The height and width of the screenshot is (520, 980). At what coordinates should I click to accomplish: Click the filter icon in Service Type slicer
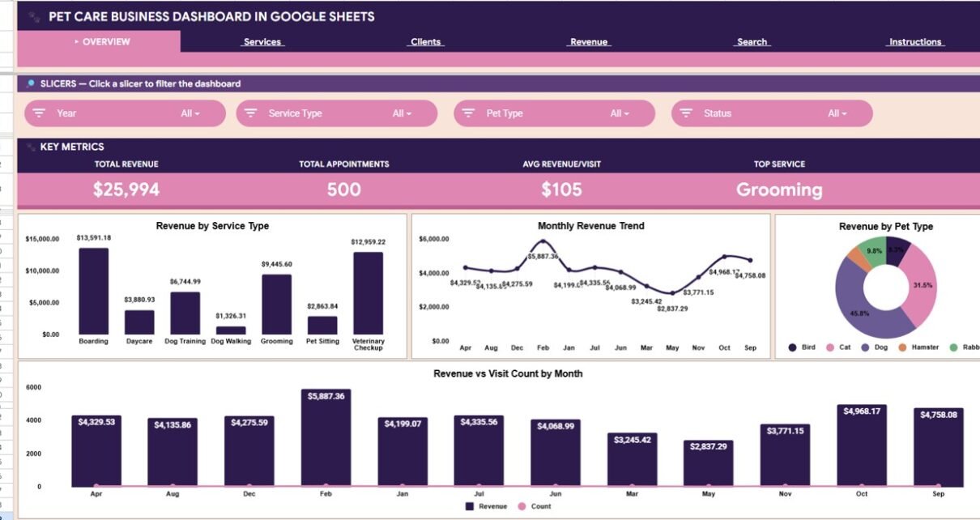coord(251,113)
